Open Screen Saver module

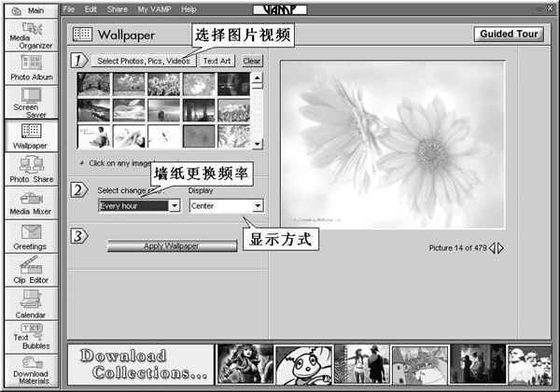click(x=32, y=103)
